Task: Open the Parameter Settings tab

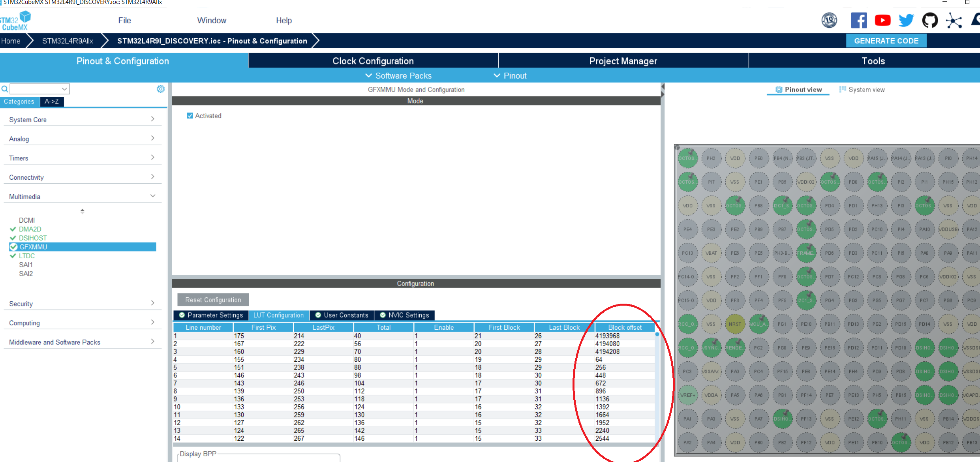Action: pos(211,315)
